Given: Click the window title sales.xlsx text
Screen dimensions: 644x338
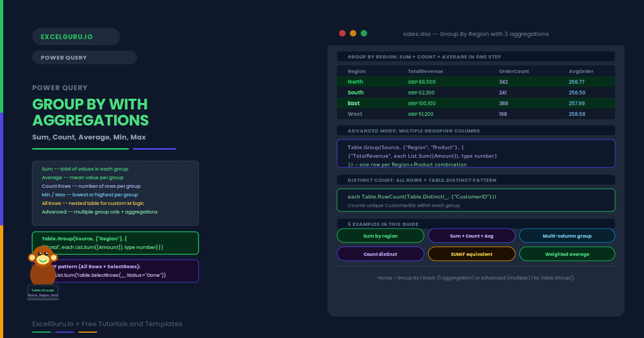Looking at the screenshot, I should click(x=475, y=34).
